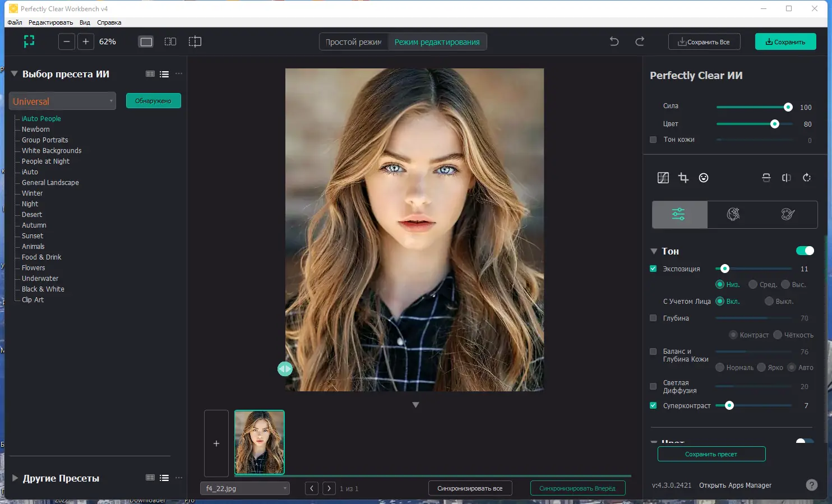The height and width of the screenshot is (504, 832).
Task: Open the curves histogram tool
Action: click(663, 178)
